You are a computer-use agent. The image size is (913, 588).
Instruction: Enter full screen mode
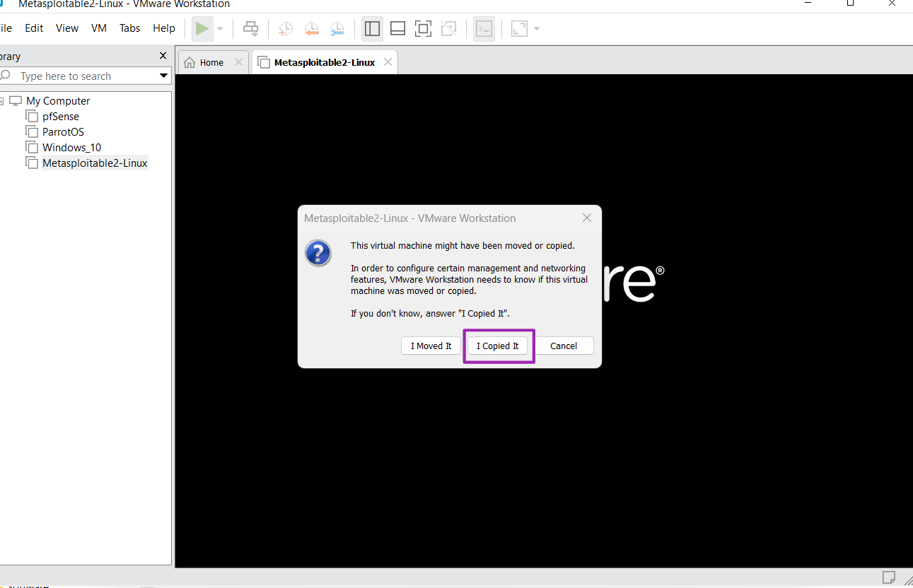coord(423,28)
